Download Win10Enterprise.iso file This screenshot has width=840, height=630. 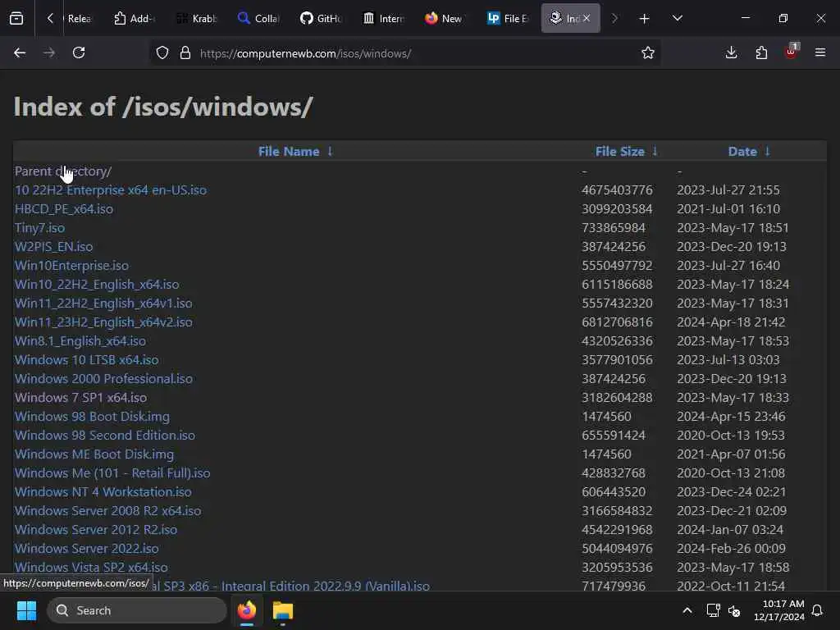pos(72,265)
